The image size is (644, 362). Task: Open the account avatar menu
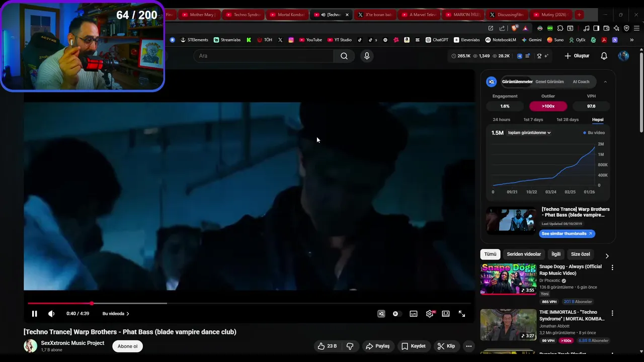point(623,56)
